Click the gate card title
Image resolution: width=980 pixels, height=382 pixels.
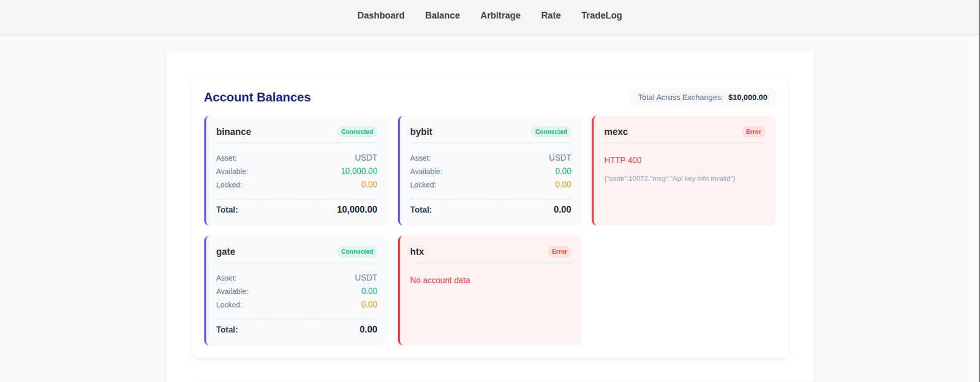(x=225, y=252)
